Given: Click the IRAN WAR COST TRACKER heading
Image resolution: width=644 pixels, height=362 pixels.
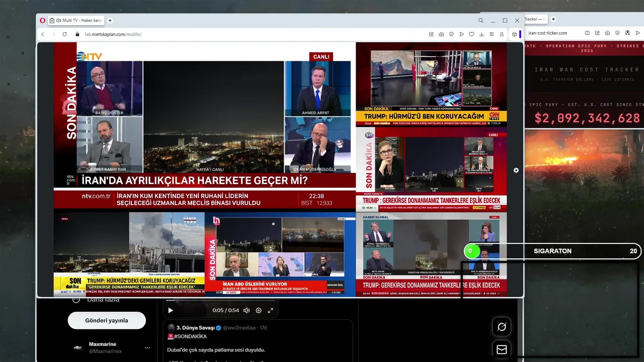Looking at the screenshot, I should point(587,70).
